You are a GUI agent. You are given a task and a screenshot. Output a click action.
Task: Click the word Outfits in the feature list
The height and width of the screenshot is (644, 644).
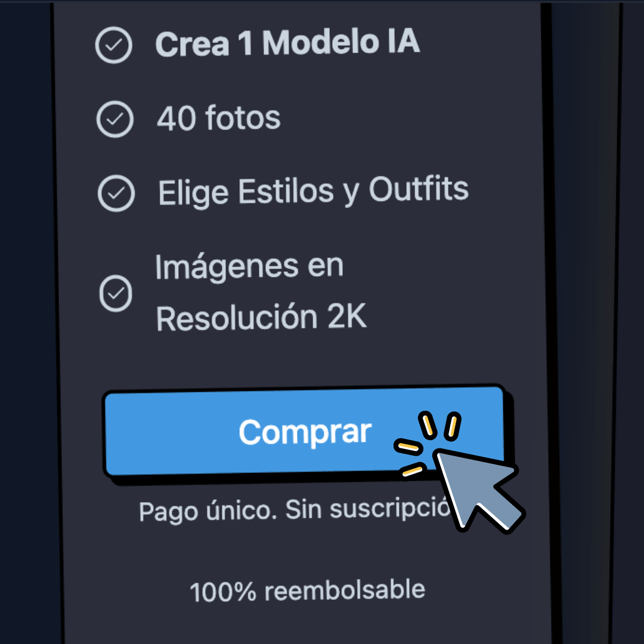click(419, 189)
